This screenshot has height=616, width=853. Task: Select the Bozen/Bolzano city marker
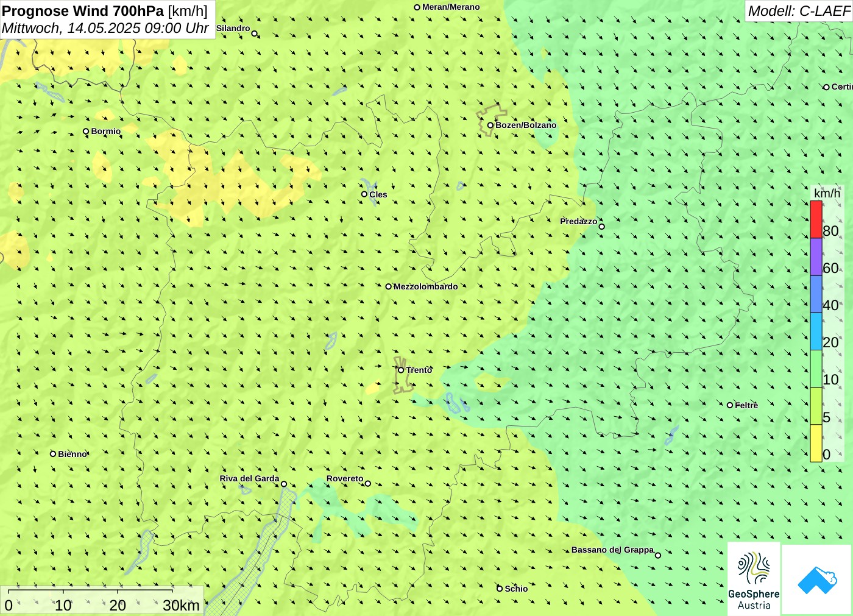[x=490, y=125]
